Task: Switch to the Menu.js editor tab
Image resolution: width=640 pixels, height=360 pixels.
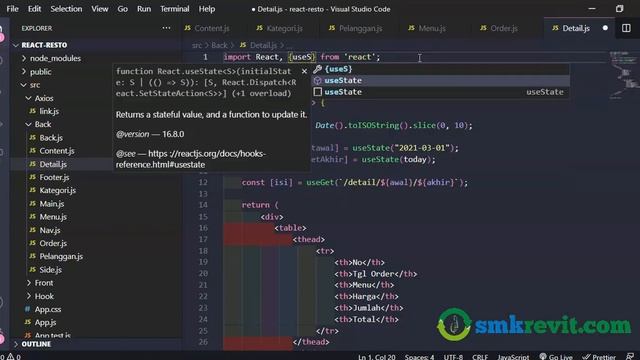Action: point(427,28)
